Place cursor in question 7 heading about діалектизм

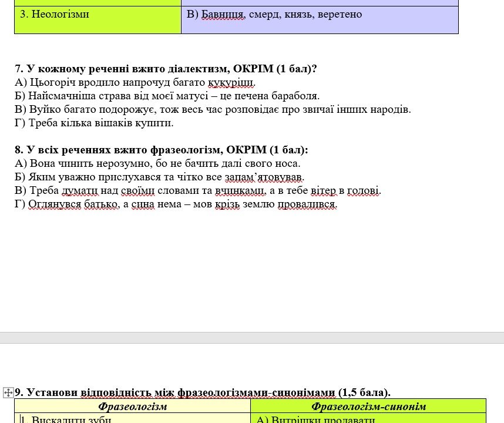click(x=166, y=69)
